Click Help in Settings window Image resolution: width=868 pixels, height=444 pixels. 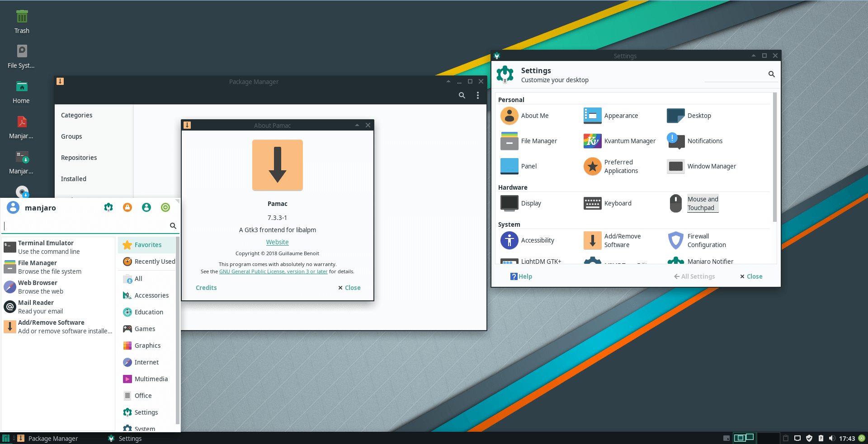coord(521,277)
